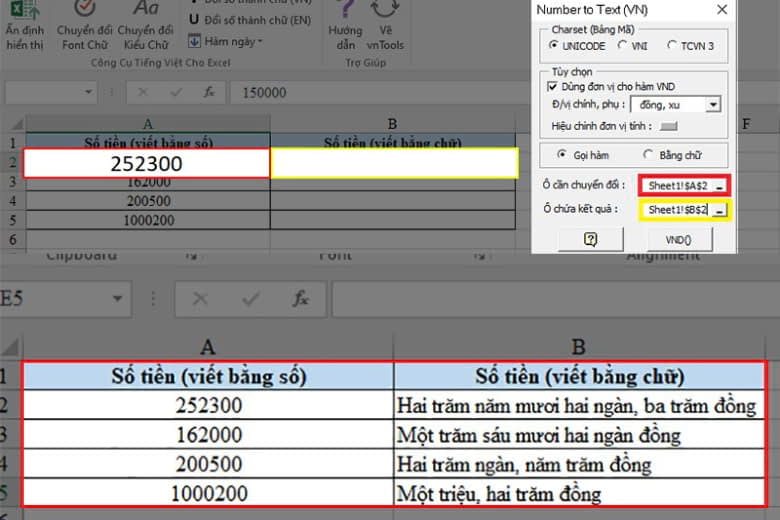The image size is (780, 520).
Task: Click the Insert Function fx button
Action: click(301, 299)
